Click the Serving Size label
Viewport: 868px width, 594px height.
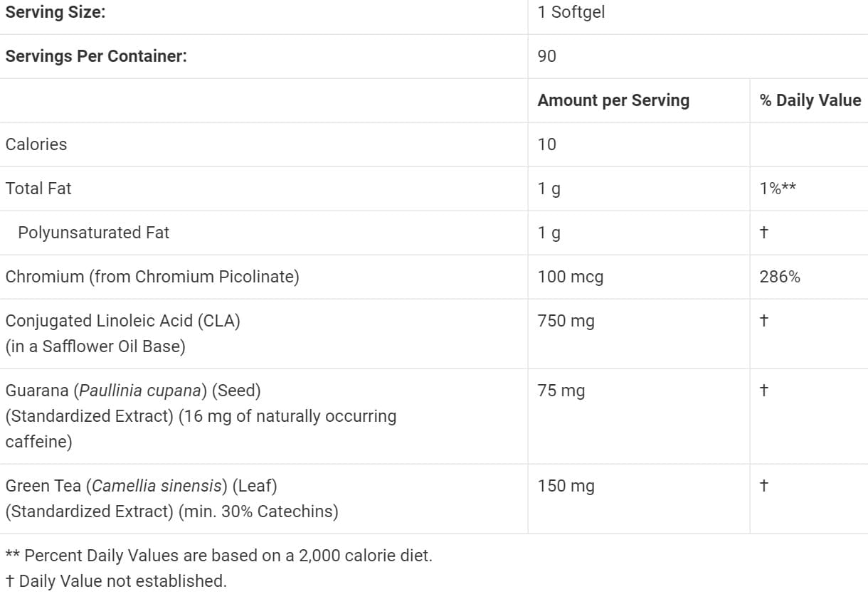point(55,12)
